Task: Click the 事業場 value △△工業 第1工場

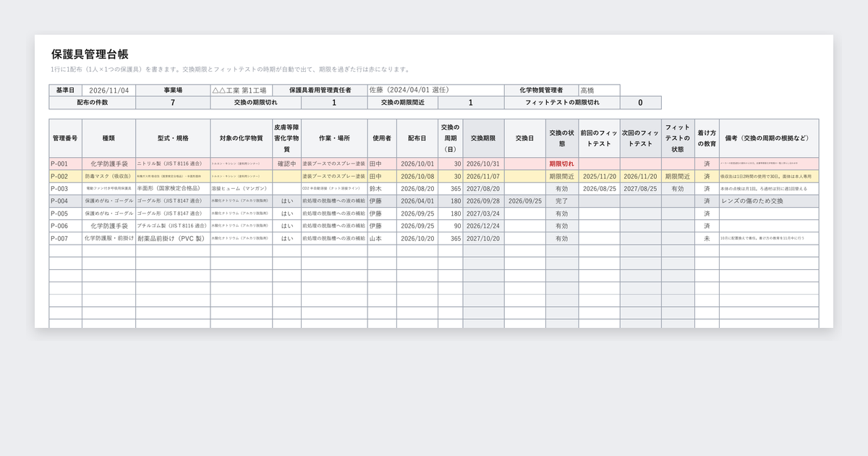Action: tap(242, 90)
